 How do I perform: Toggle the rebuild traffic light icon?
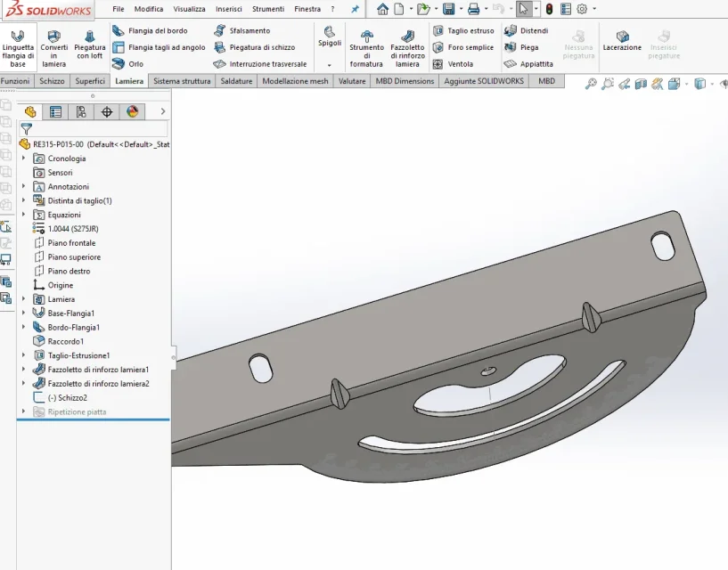pyautogui.click(x=549, y=9)
